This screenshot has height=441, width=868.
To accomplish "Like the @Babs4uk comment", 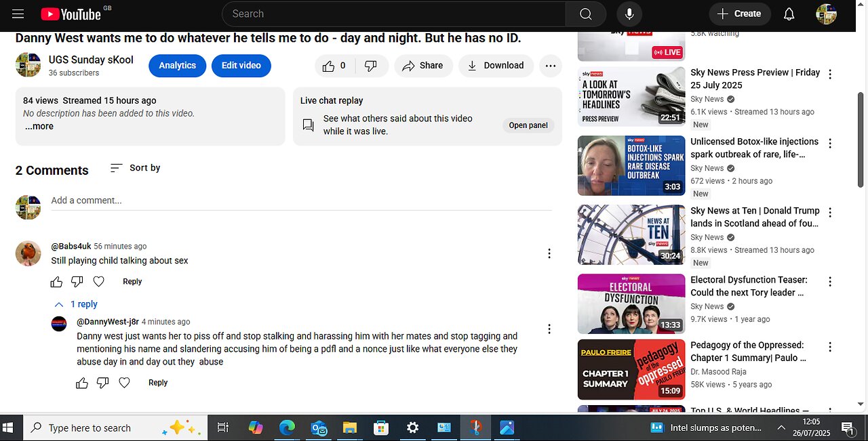I will [56, 282].
